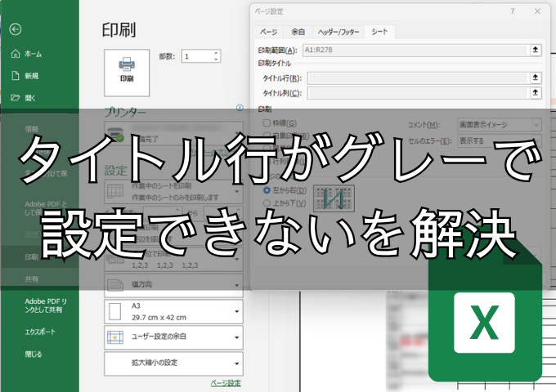The image size is (556, 392).
Task: Click the range-select icon beside タイトル列
Action: coord(536,93)
